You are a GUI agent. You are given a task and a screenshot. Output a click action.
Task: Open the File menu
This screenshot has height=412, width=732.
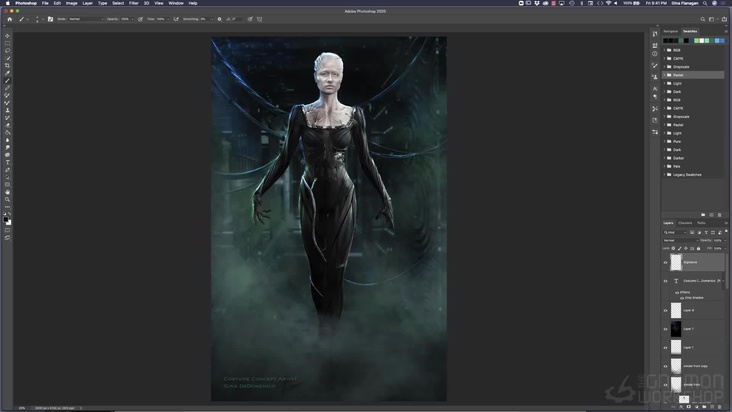[x=45, y=3]
